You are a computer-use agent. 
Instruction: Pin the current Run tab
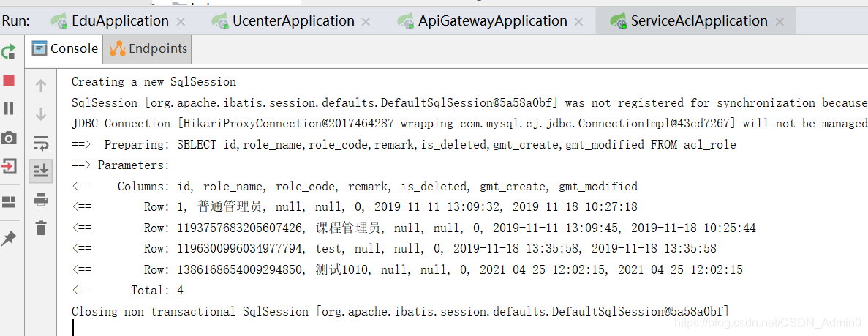(9, 239)
